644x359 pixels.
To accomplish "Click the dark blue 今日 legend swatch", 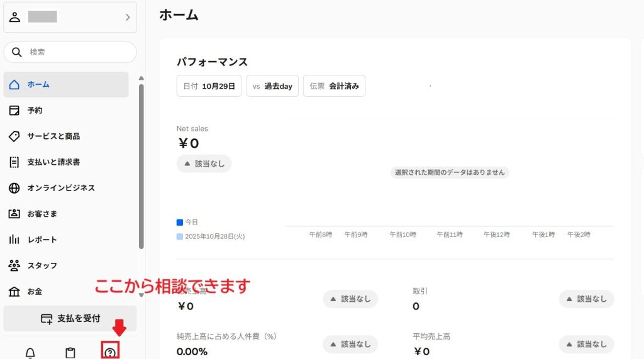I will click(180, 222).
